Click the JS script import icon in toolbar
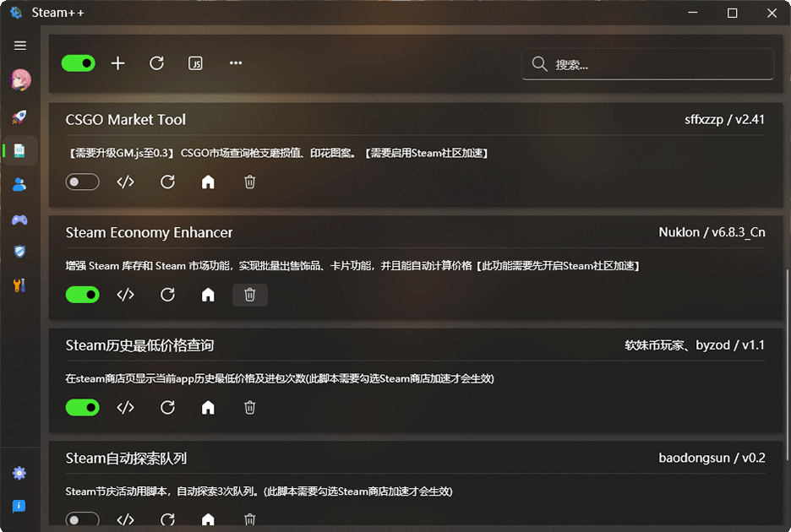Screen dimensions: 791x532 (195, 62)
